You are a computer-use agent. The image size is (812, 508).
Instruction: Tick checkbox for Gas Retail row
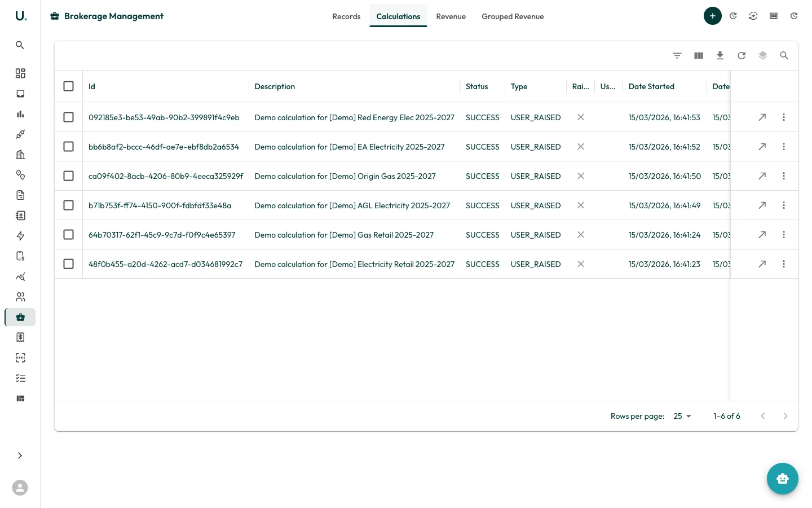click(x=69, y=235)
